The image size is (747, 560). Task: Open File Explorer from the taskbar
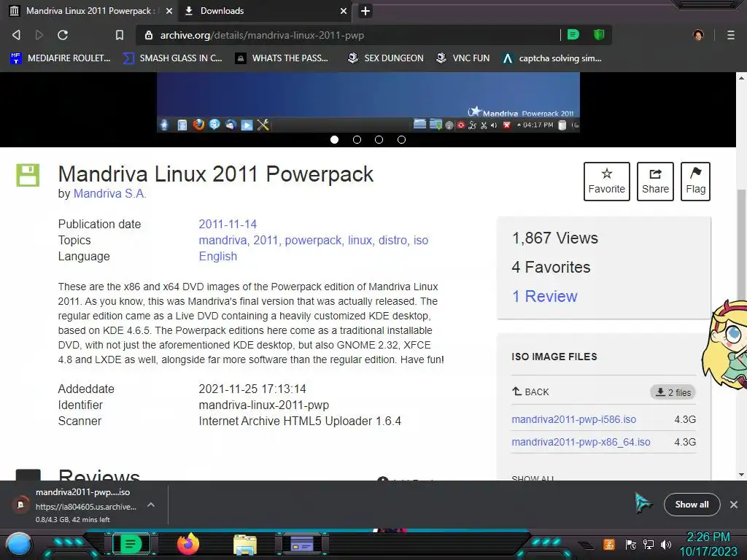[245, 545]
